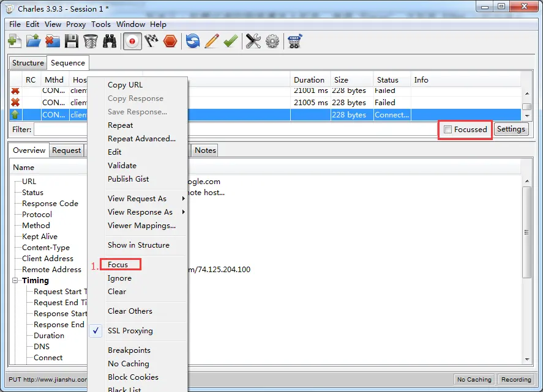Repeat the request with the blue refresh icon
543x392 pixels.
193,41
